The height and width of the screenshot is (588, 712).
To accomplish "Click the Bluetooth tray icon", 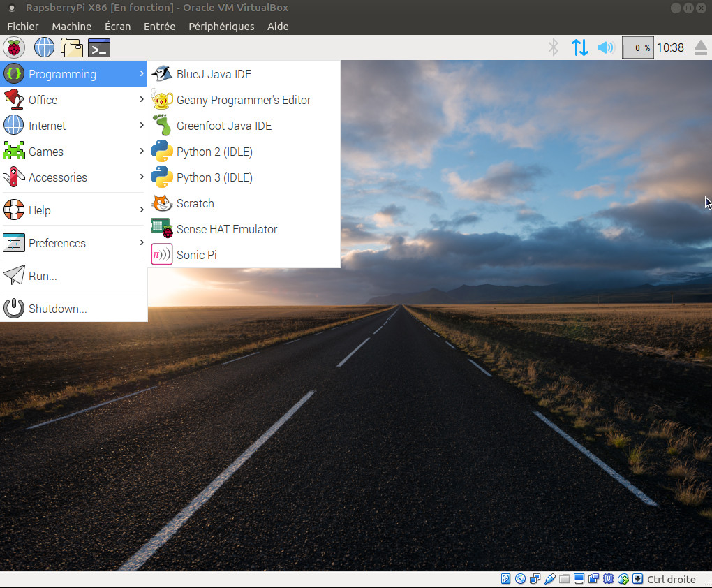I will click(x=554, y=47).
